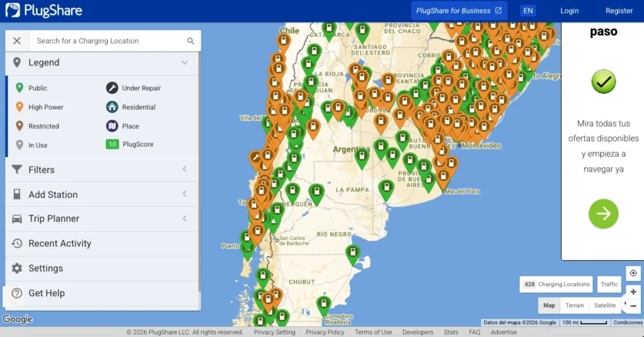This screenshot has height=337, width=644.
Task: Click the Place map icon
Action: [x=112, y=126]
